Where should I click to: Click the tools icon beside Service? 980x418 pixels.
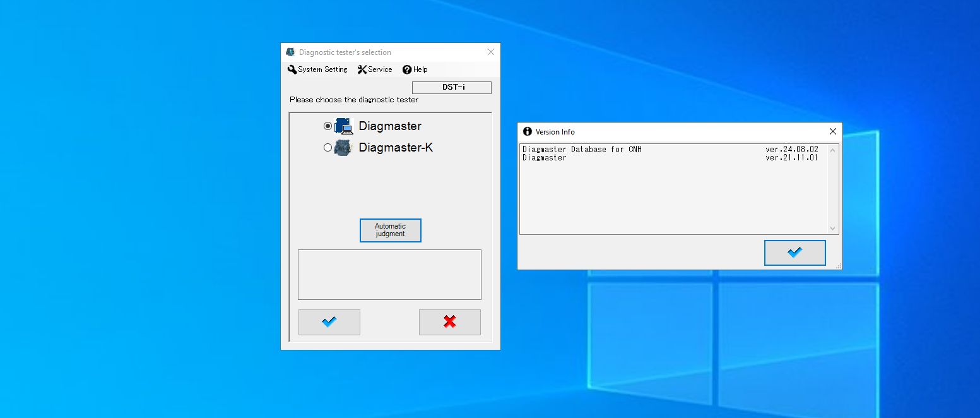coord(362,69)
